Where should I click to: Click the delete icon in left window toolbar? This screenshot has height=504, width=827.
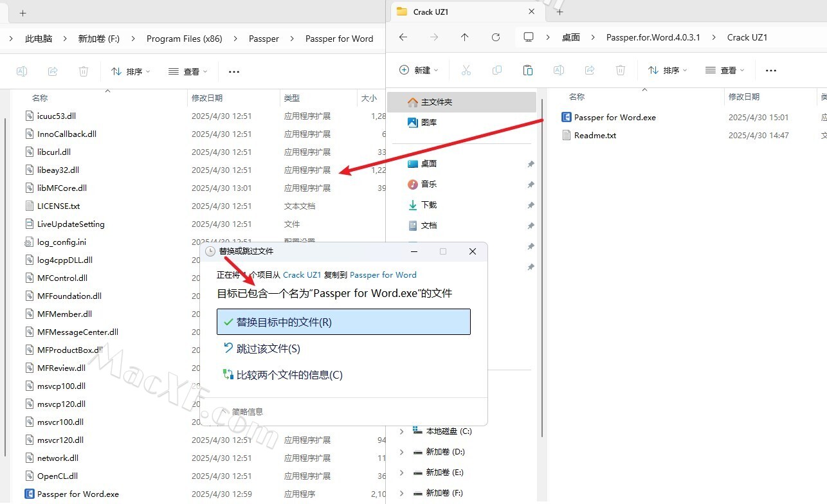(x=84, y=71)
